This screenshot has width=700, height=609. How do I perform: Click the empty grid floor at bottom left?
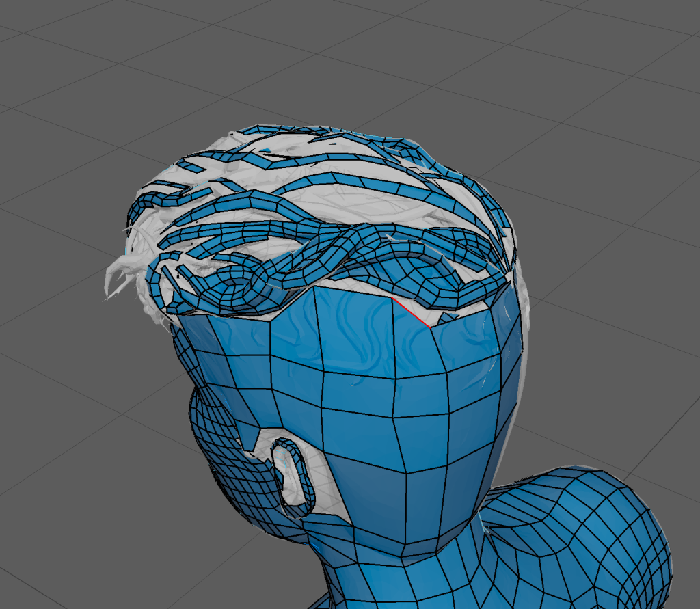click(x=82, y=533)
